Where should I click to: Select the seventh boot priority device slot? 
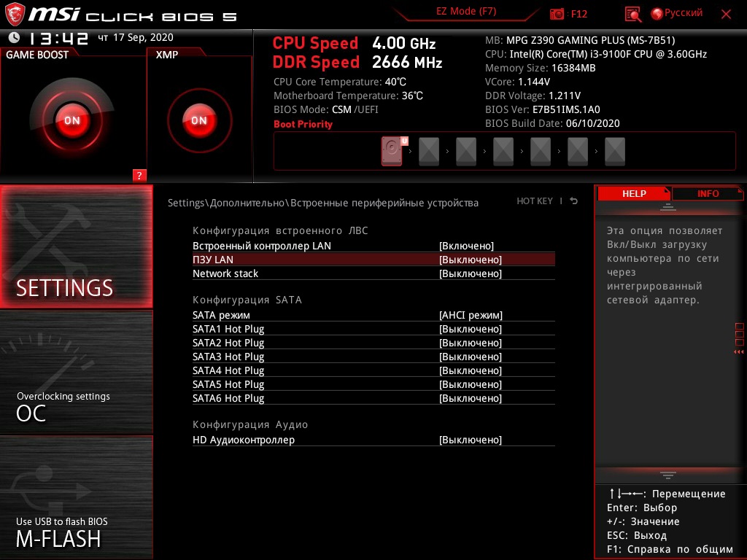pyautogui.click(x=614, y=152)
